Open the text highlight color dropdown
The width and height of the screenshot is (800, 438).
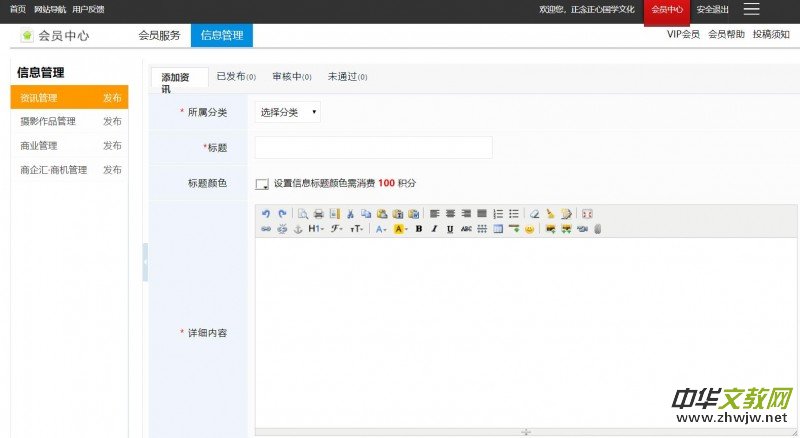400,229
